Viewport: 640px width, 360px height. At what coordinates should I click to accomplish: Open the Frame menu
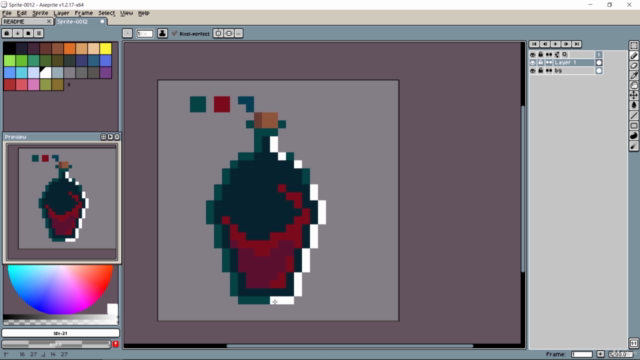pyautogui.click(x=84, y=13)
